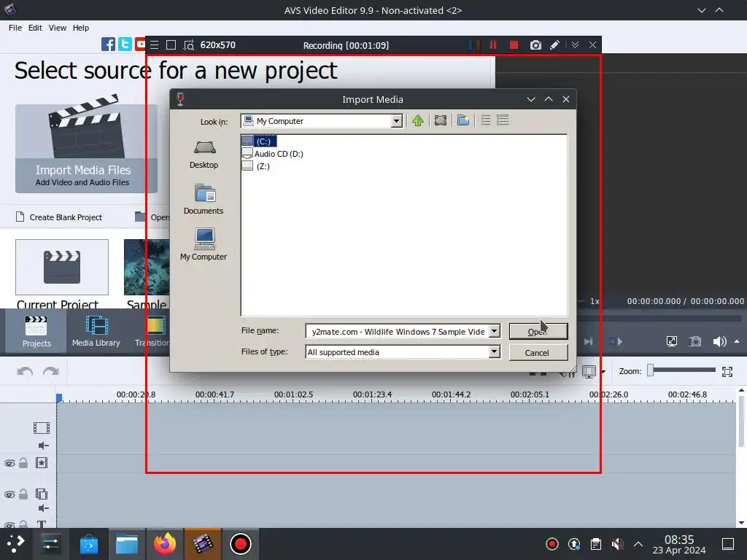The width and height of the screenshot is (747, 560).
Task: Click the video overlay track icon
Action: pyautogui.click(x=42, y=494)
